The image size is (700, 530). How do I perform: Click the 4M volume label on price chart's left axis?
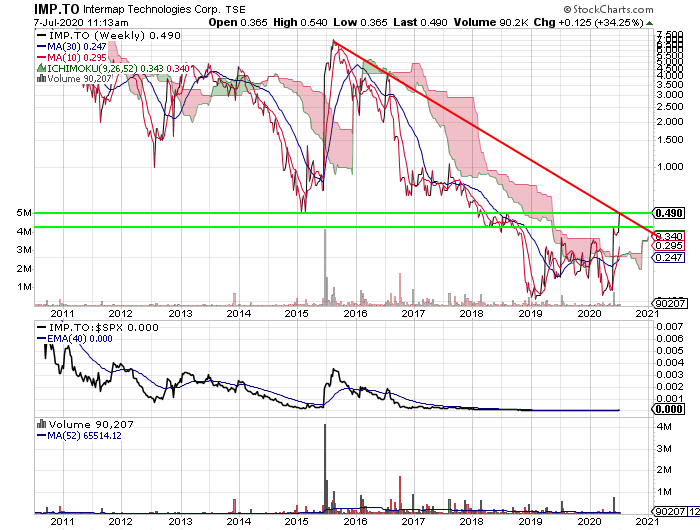point(24,231)
